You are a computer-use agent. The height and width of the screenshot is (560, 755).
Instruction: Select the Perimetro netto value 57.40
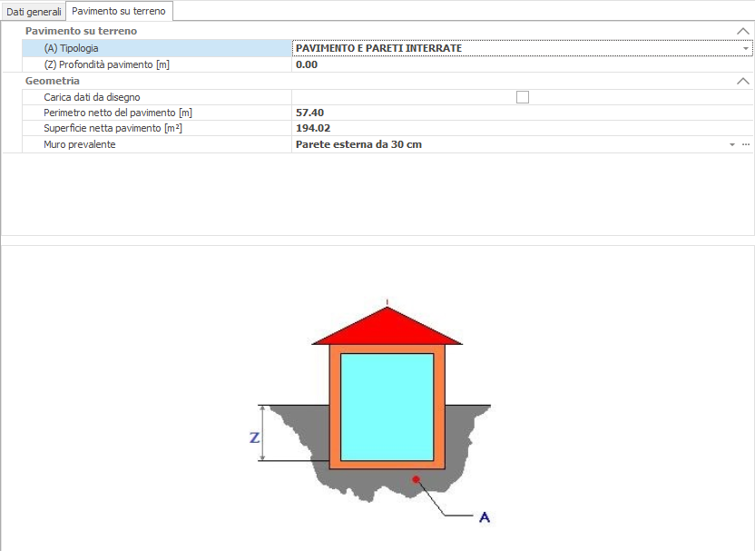[309, 113]
